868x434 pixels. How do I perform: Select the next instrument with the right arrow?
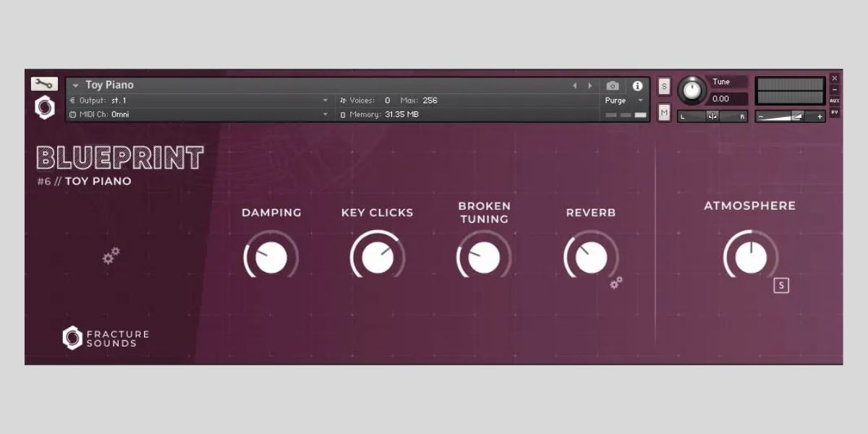tap(590, 85)
